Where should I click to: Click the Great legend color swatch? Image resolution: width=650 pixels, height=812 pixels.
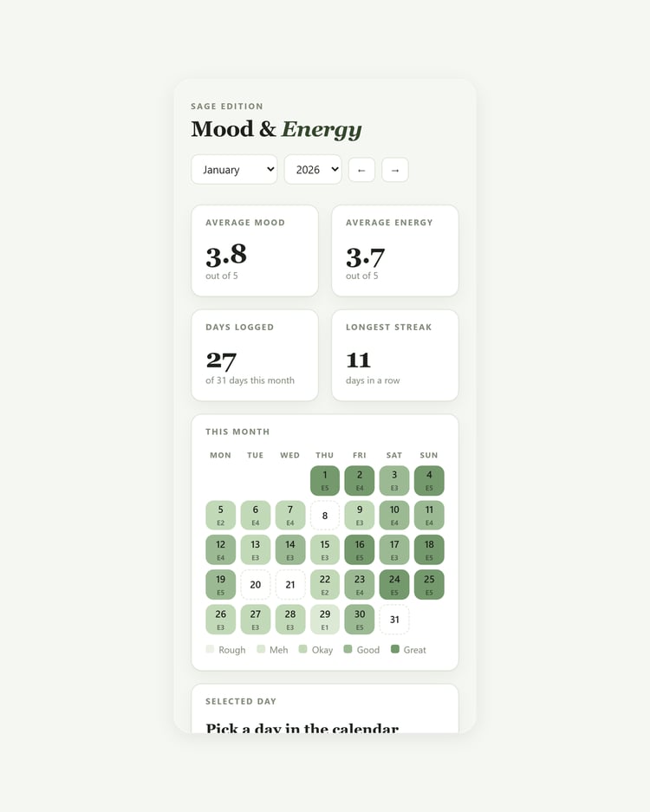point(395,649)
